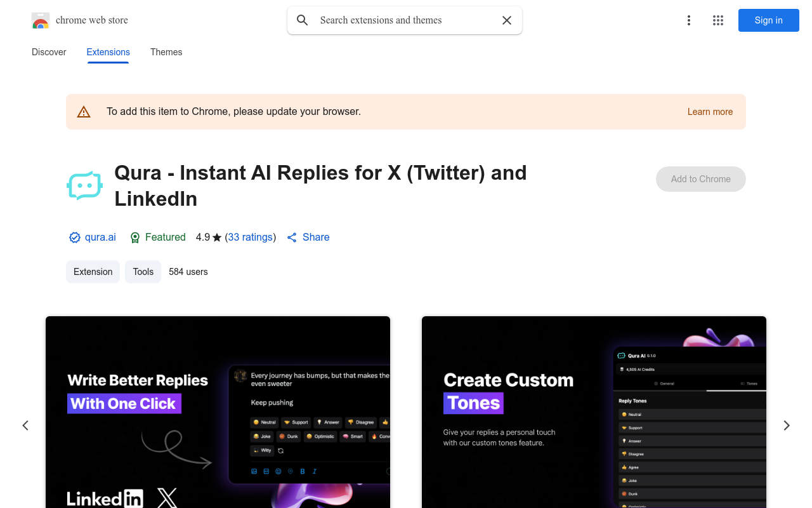Go to the previous screenshot with left arrow

[x=25, y=425]
